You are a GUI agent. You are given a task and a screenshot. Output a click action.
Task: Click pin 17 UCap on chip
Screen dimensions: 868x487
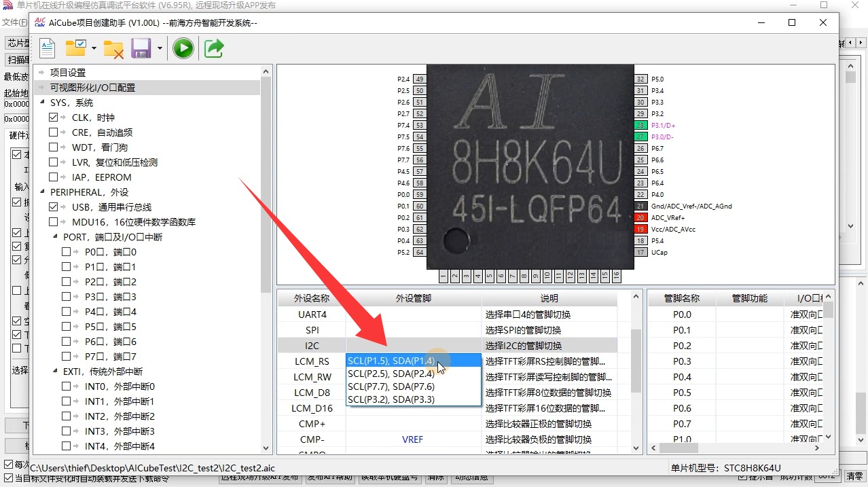[x=640, y=252]
